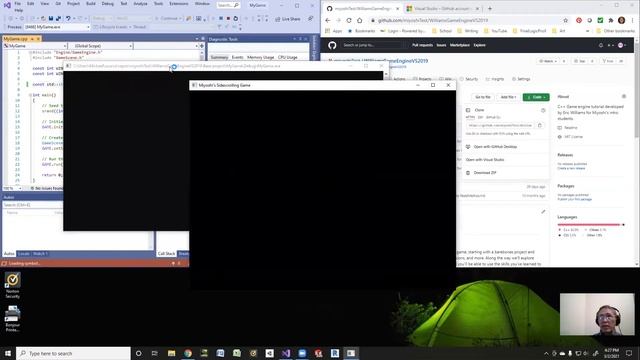This screenshot has width=640, height=360.
Task: Open the Debug menu in Visual Studio
Action: pos(108,4)
